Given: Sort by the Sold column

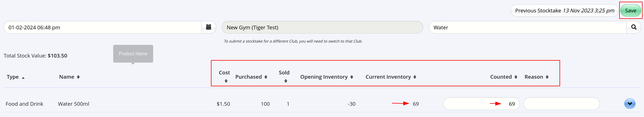Looking at the screenshot, I should [x=284, y=76].
